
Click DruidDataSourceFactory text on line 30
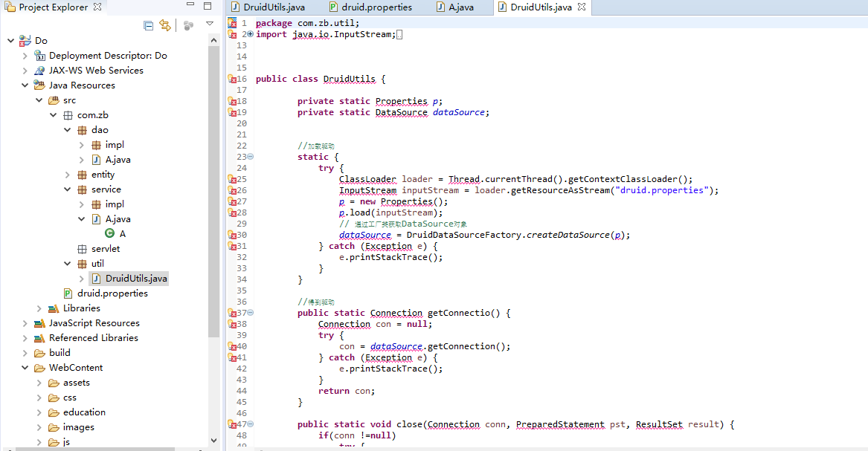point(464,235)
